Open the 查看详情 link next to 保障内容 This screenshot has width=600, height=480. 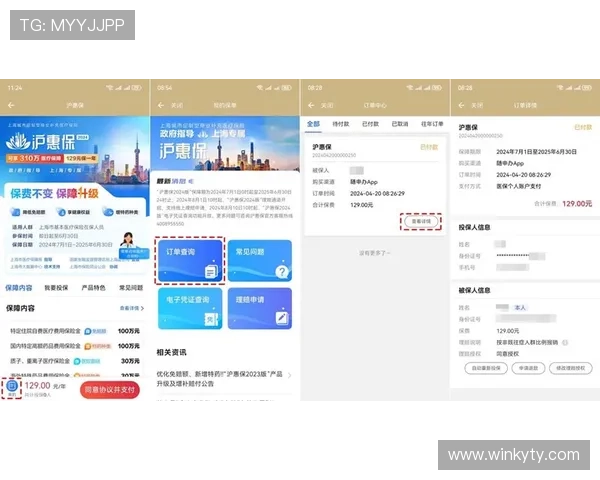[132, 308]
